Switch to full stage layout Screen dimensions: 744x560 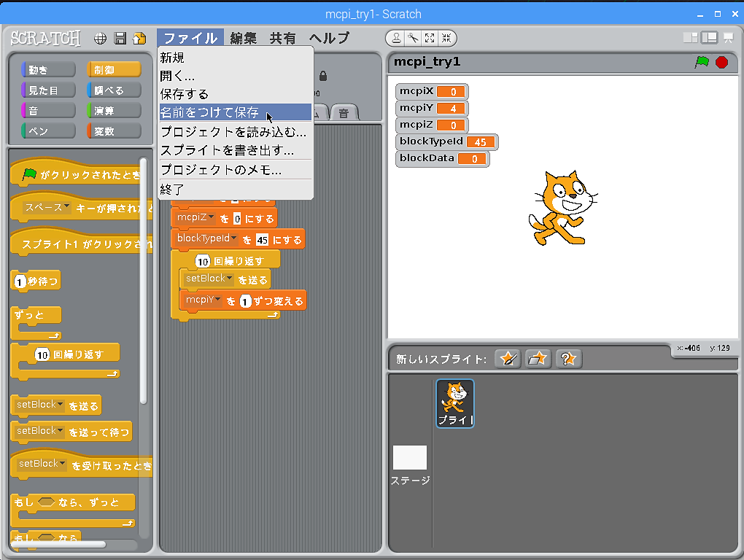click(x=710, y=38)
